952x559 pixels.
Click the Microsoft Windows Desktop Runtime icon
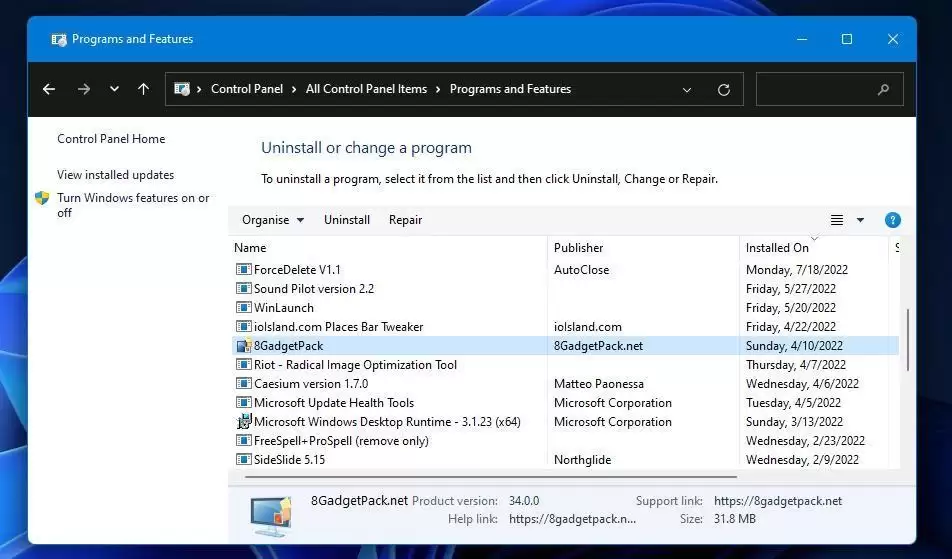[x=243, y=422]
